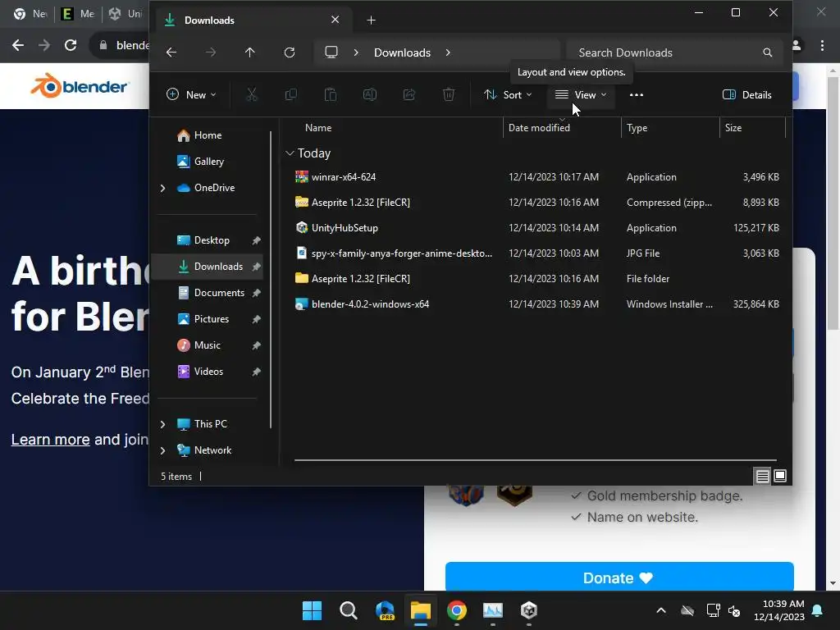Select UnityHubSetup file
The width and height of the screenshot is (840, 630).
tap(536, 228)
